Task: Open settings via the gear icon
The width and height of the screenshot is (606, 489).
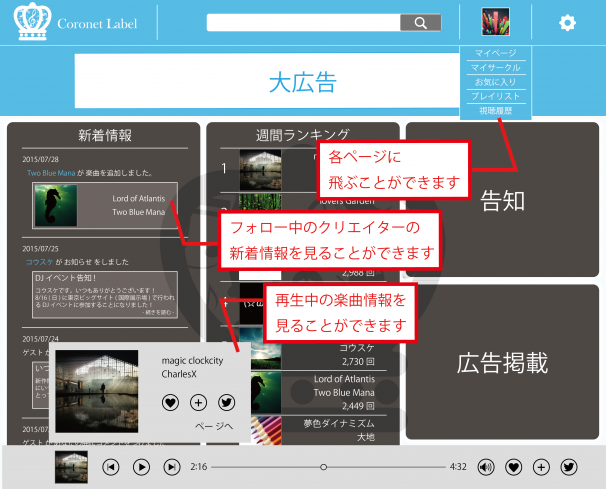Action: 567,23
